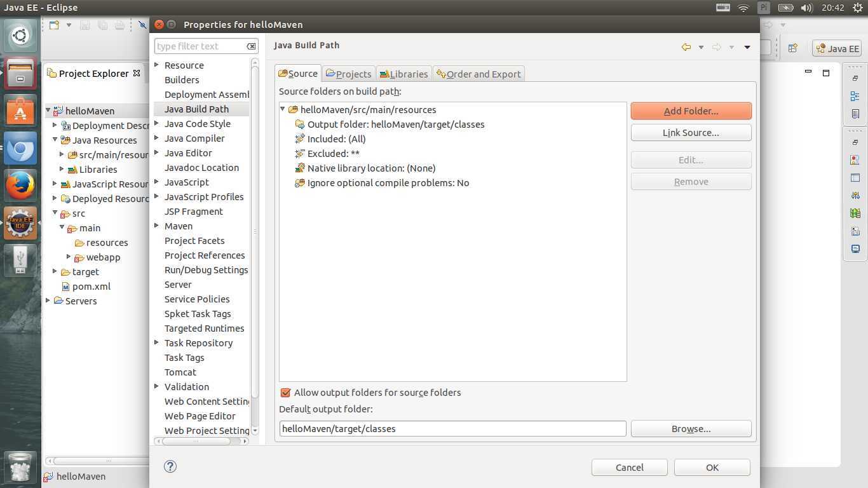
Task: Select the Excluded: ** entry
Action: [x=327, y=154]
